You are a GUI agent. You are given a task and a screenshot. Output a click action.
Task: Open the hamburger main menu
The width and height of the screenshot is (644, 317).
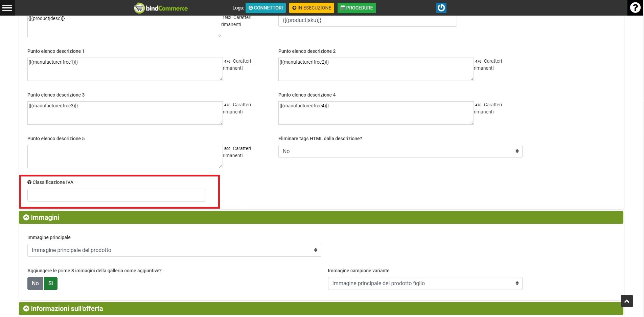click(7, 8)
